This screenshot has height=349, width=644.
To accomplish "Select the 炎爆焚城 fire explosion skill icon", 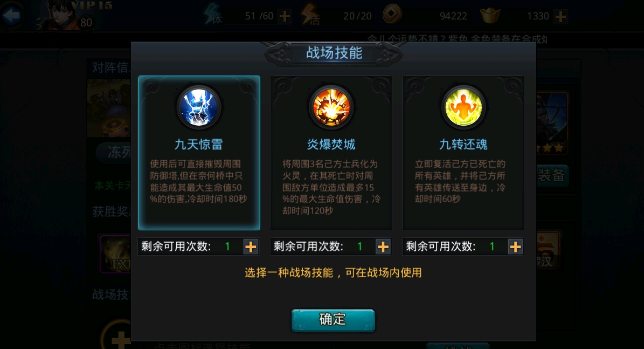I will (331, 108).
